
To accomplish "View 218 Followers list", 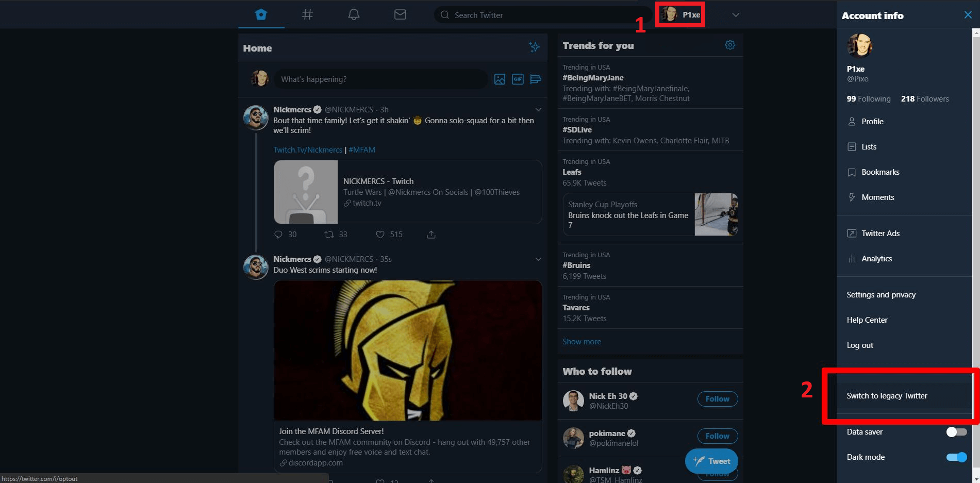I will click(925, 98).
